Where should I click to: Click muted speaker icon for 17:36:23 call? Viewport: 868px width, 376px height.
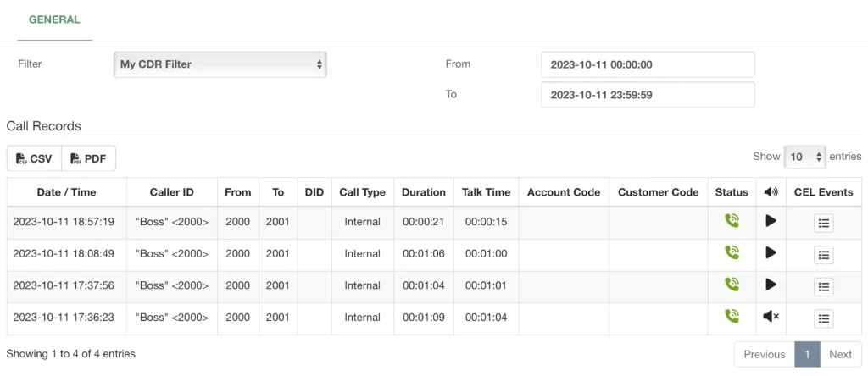click(771, 316)
